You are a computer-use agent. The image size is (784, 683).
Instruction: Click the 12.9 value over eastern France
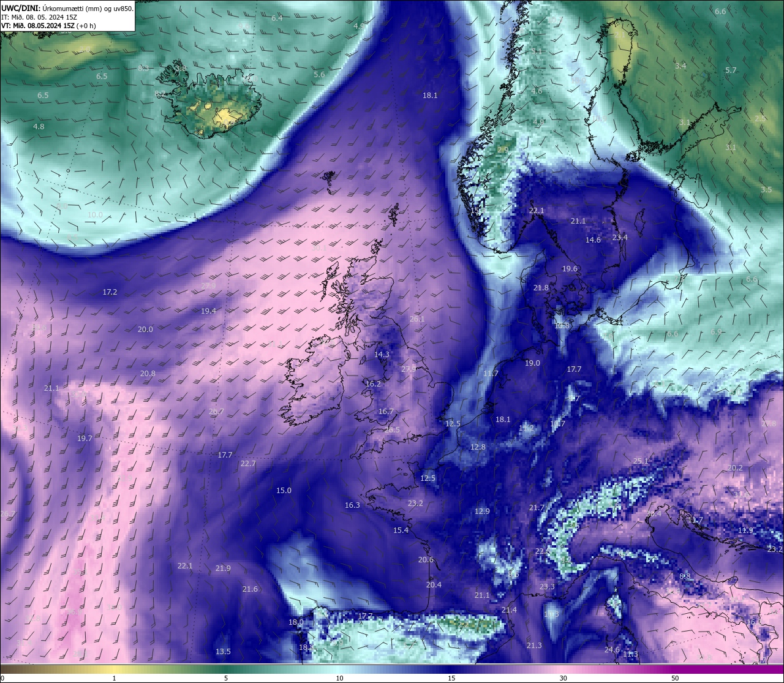coord(482,511)
